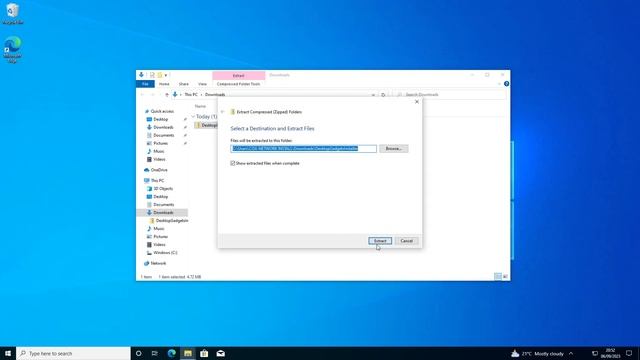Viewport: 640px width, 360px height.
Task: Select Quick access in the navigation pane
Action: [162, 111]
